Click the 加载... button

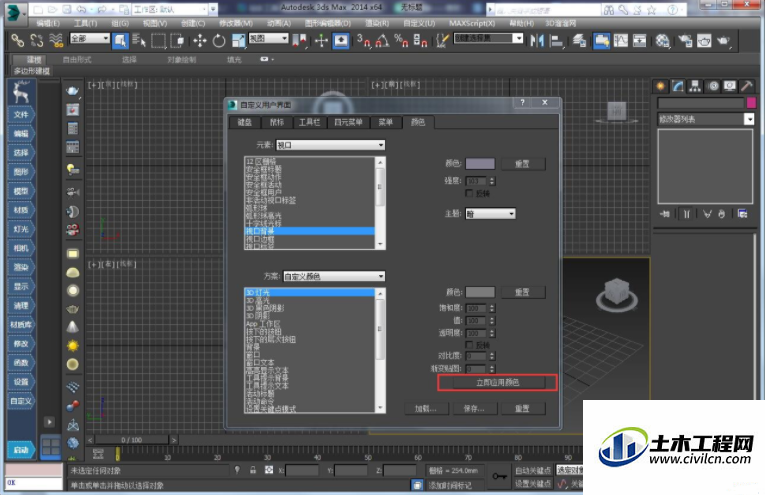click(426, 409)
